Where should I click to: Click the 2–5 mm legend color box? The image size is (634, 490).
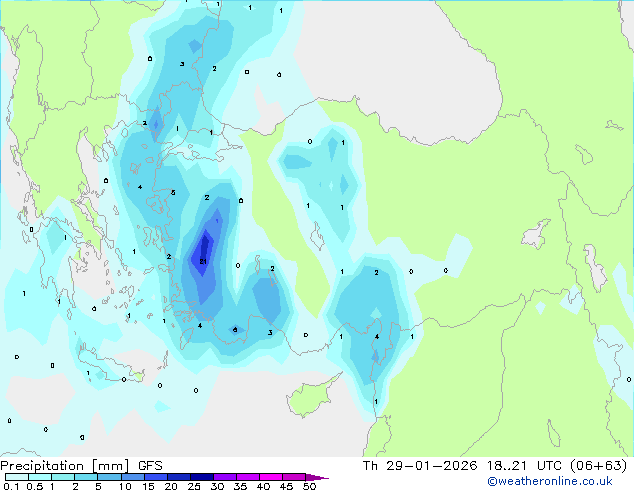pyautogui.click(x=86, y=477)
